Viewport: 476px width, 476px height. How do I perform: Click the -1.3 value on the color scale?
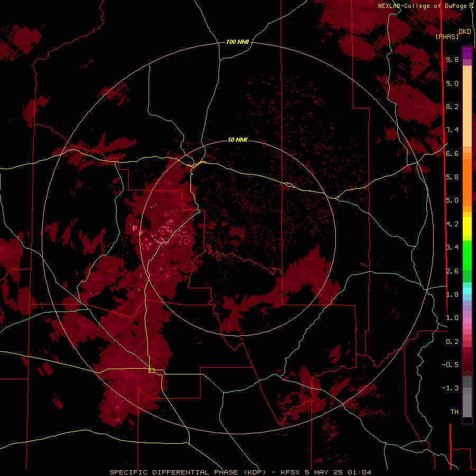click(450, 388)
